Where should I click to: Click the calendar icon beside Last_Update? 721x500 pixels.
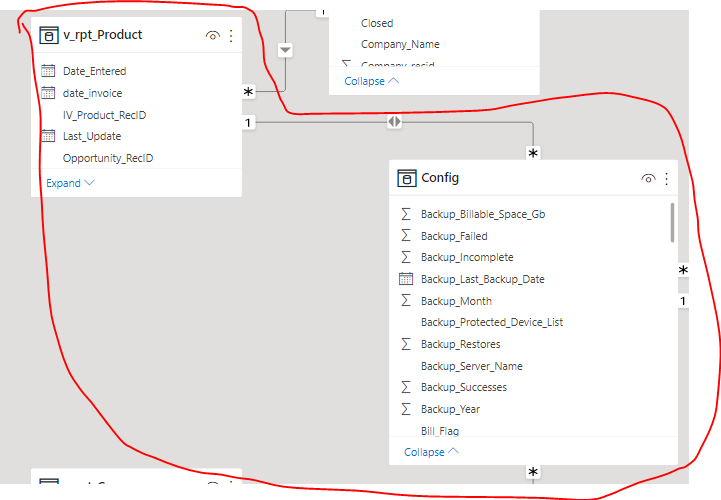[48, 136]
